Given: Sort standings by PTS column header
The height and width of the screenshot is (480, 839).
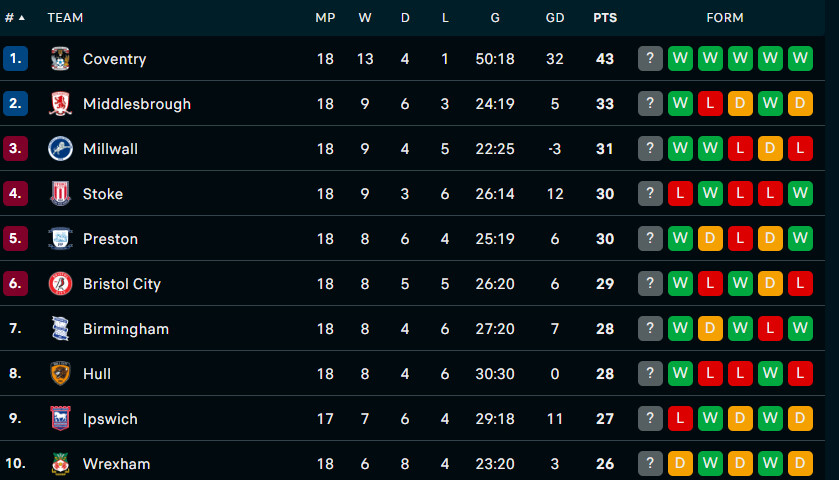Looking at the screenshot, I should click(x=605, y=18).
